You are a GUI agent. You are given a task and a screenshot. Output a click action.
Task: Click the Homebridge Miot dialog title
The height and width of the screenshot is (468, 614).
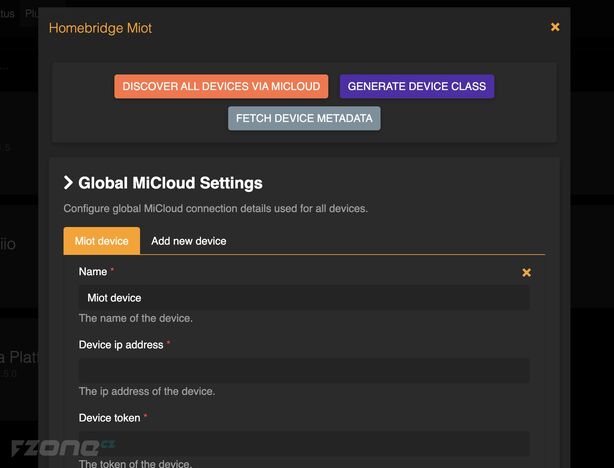(x=100, y=28)
